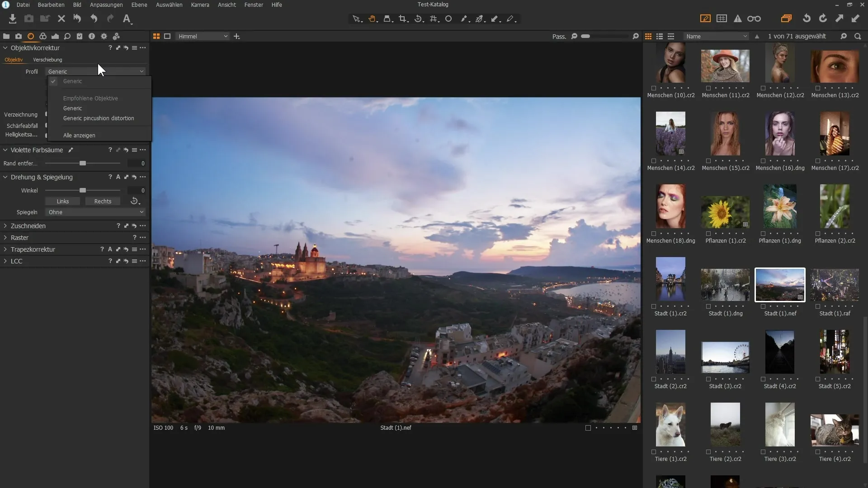Collapse the Objektivkorrektur panel

coord(5,48)
